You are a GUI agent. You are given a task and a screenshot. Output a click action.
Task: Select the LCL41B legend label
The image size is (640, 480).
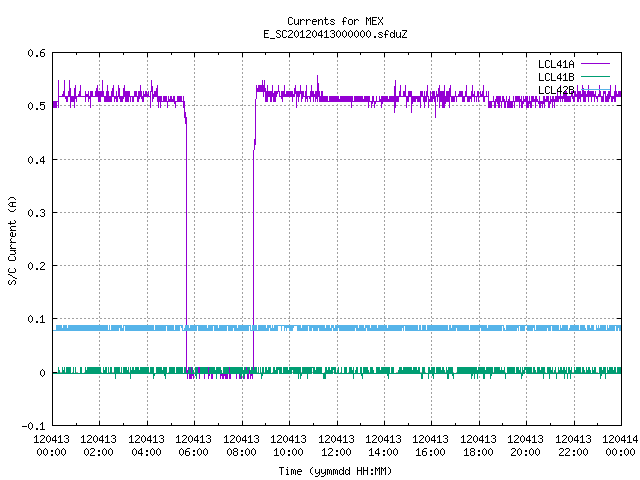(x=556, y=77)
